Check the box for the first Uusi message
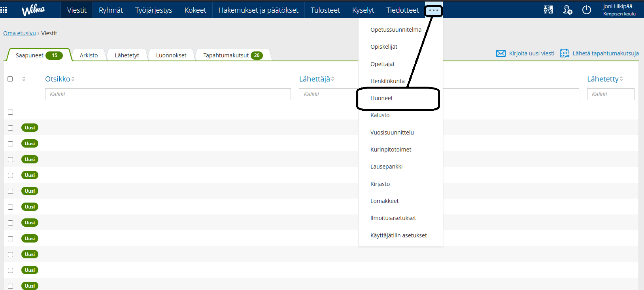The width and height of the screenshot is (644, 290). pos(11,128)
